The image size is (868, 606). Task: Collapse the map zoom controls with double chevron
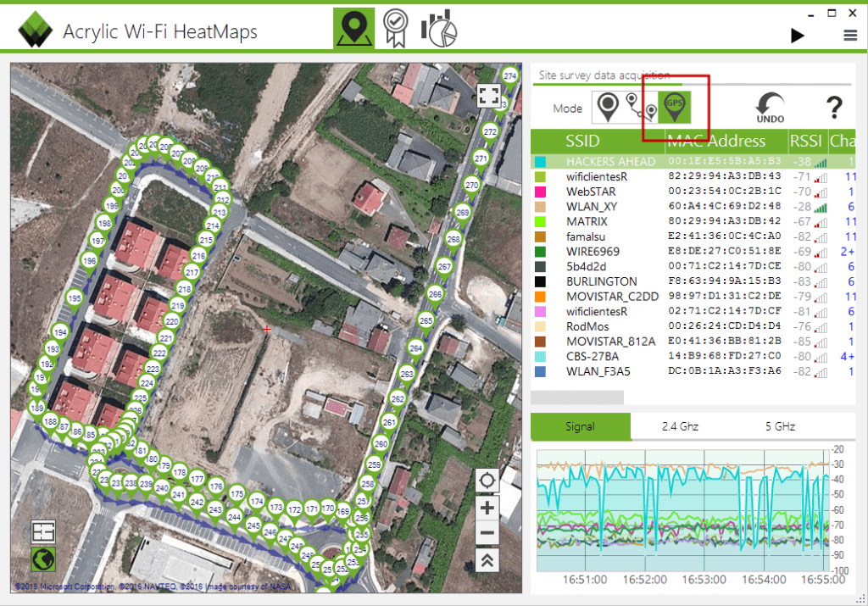(x=487, y=559)
